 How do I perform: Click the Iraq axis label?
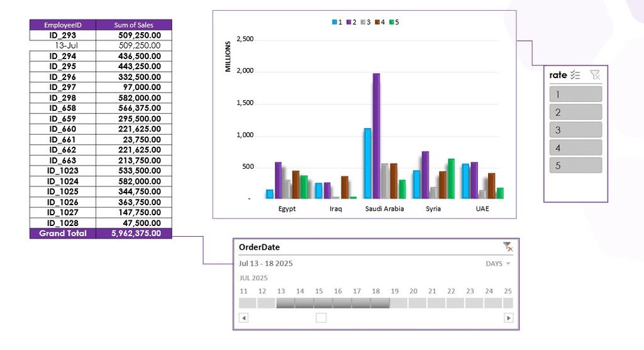(x=336, y=208)
